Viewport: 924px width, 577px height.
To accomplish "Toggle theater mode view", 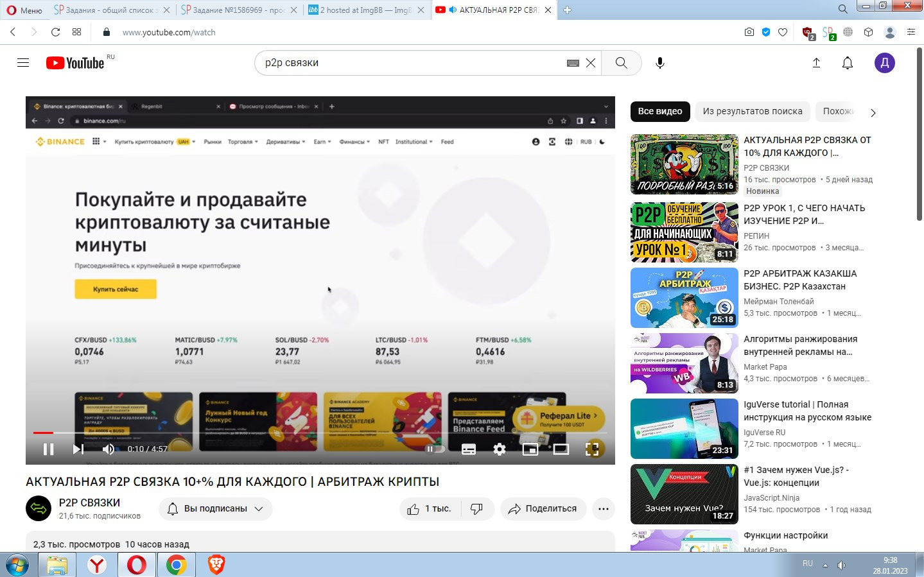I will (x=561, y=449).
